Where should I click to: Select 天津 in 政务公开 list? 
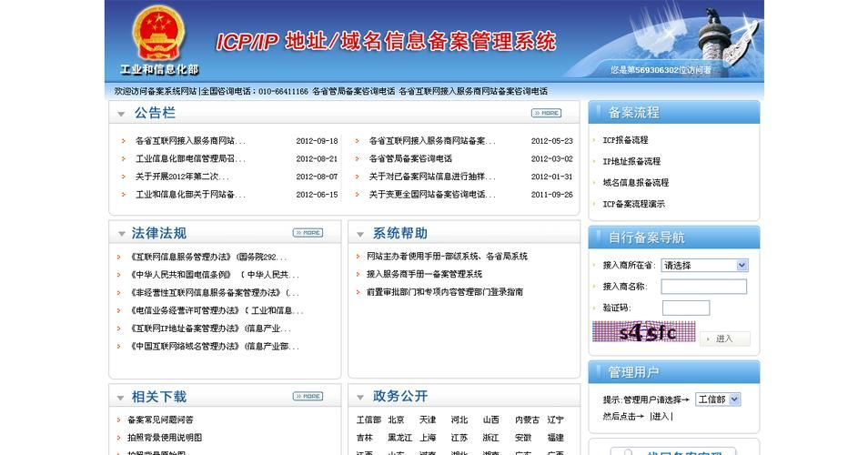[x=428, y=420]
